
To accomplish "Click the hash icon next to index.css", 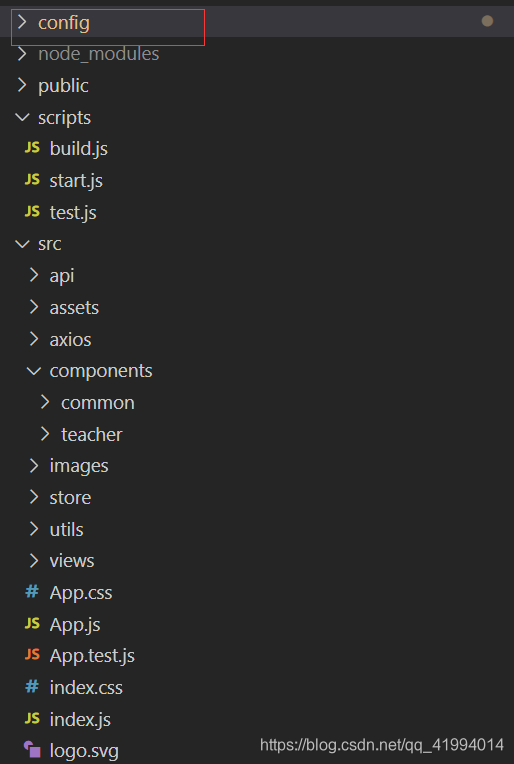I will tap(32, 687).
